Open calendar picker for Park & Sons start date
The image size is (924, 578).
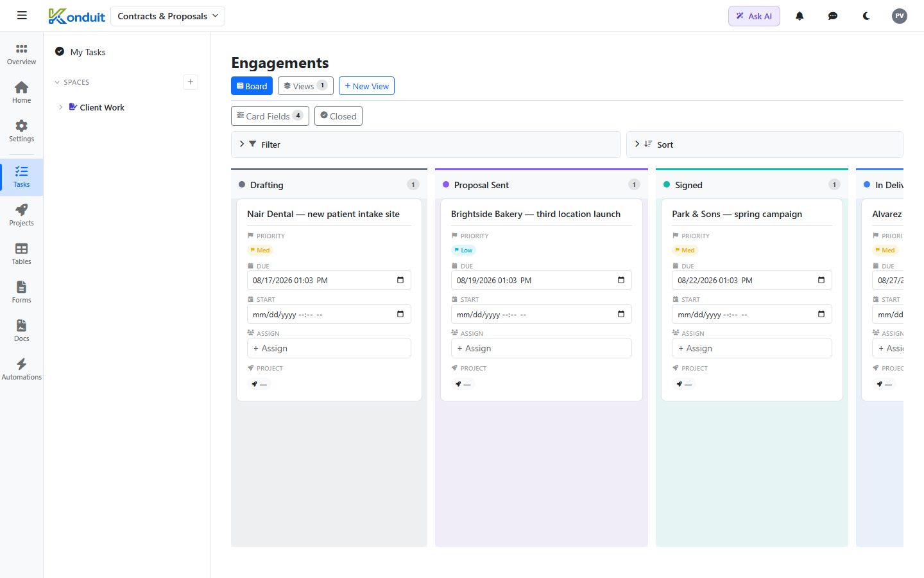pyautogui.click(x=821, y=314)
